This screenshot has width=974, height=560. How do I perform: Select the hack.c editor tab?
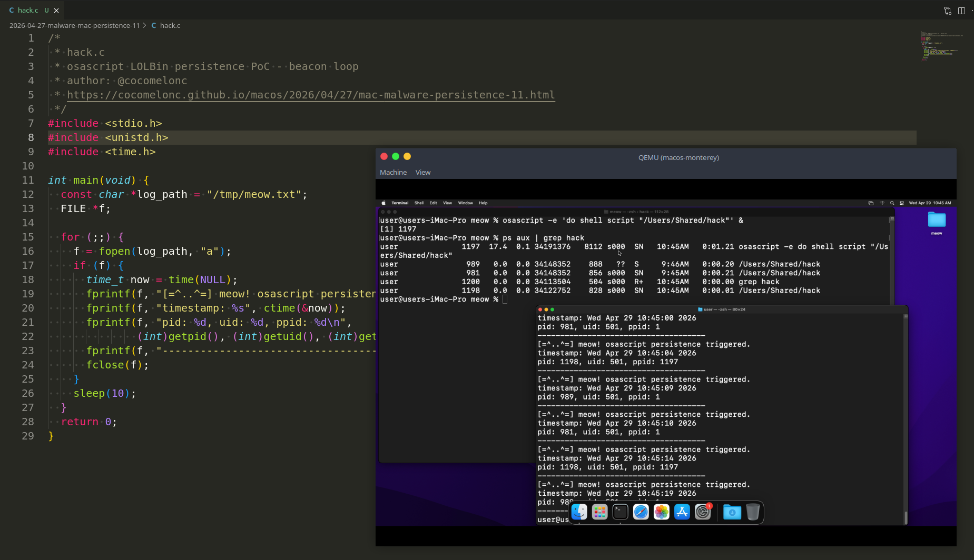(x=28, y=10)
